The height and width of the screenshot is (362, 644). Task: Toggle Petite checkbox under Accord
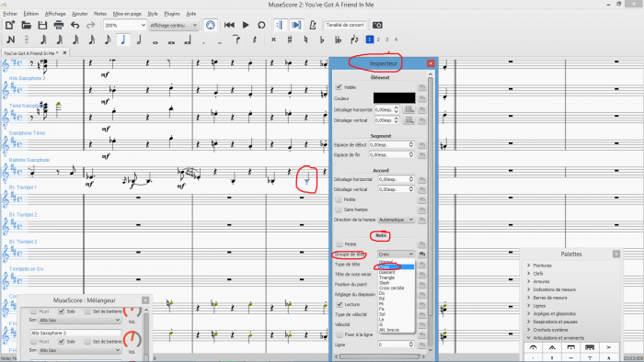(339, 199)
